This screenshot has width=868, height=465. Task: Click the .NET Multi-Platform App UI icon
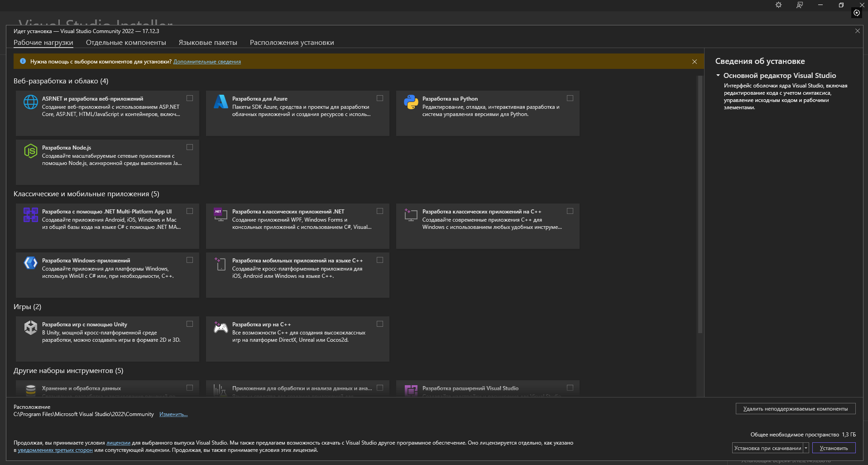[x=31, y=215]
